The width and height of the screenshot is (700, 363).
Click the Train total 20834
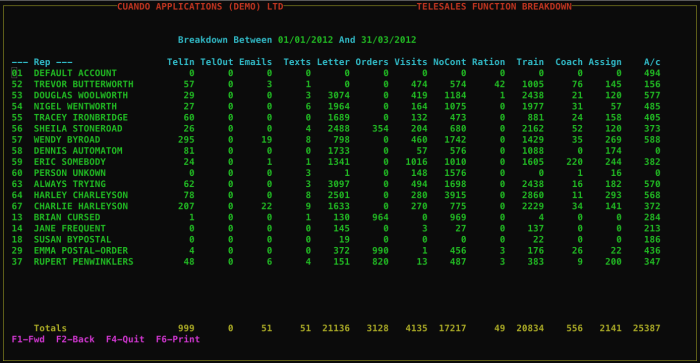[x=530, y=328]
